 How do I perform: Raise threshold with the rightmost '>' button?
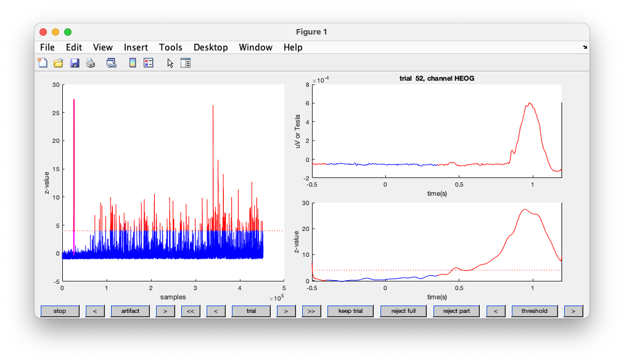coord(573,311)
